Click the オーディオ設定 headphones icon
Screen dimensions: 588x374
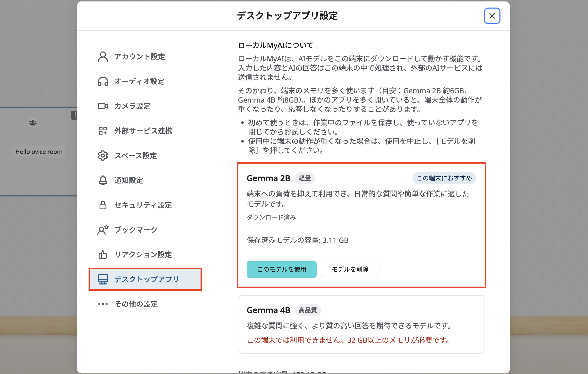pyautogui.click(x=103, y=81)
